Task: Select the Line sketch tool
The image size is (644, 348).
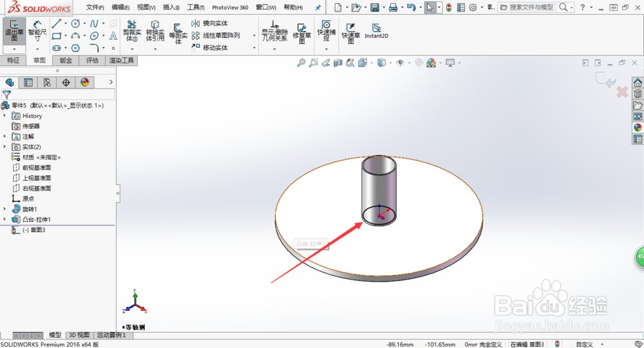Action: pyautogui.click(x=57, y=23)
